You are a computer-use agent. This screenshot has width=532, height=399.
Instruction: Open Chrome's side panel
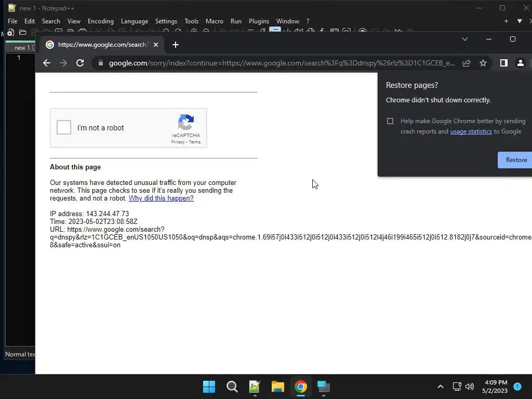(504, 63)
